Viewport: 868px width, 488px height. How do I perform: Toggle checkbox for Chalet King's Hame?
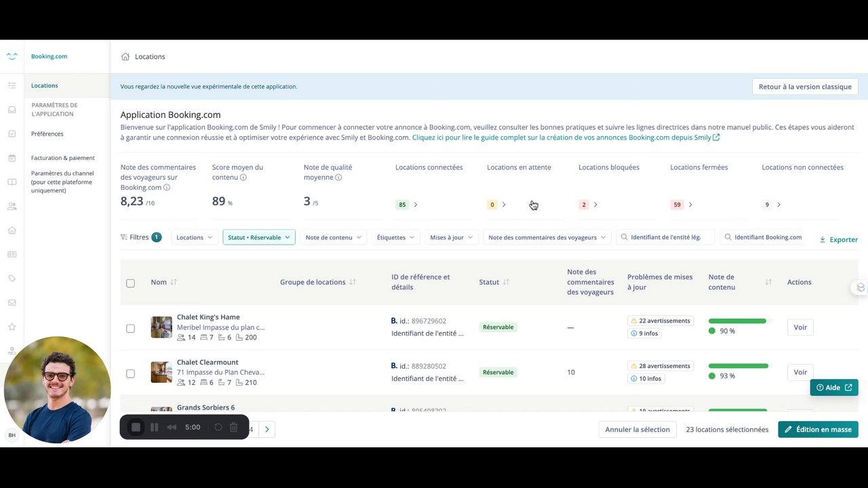(x=130, y=329)
